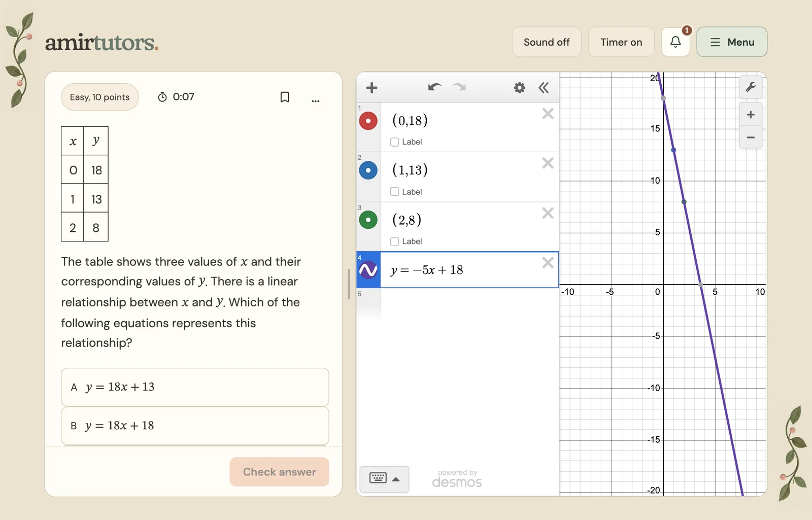812x520 pixels.
Task: Turn the timer off
Action: (x=621, y=42)
